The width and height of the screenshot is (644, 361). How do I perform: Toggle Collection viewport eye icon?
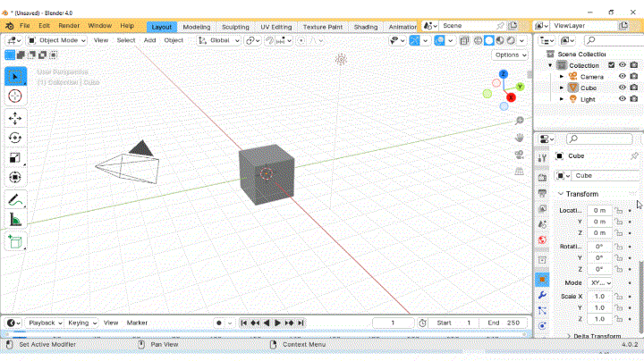623,65
